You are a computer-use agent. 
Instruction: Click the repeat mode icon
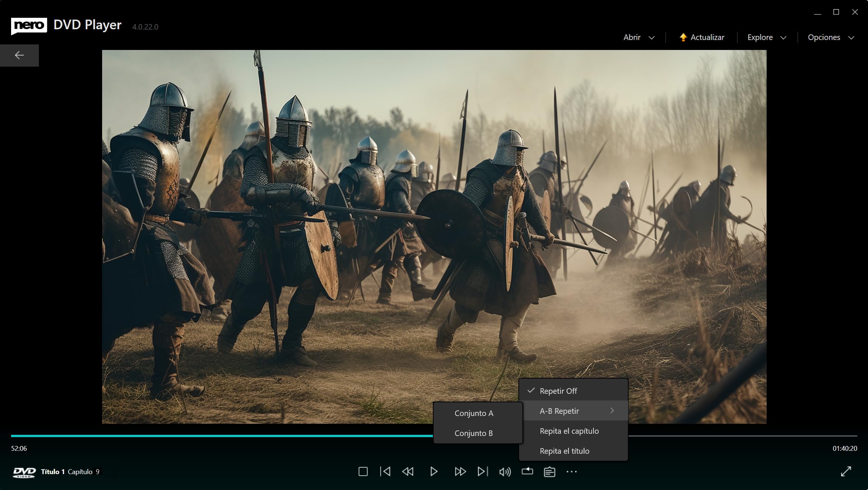pyautogui.click(x=527, y=471)
